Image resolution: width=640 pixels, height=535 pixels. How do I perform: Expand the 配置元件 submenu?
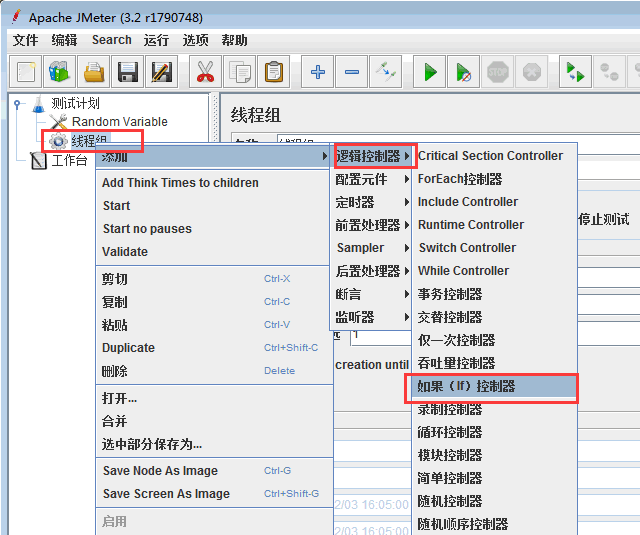(371, 179)
